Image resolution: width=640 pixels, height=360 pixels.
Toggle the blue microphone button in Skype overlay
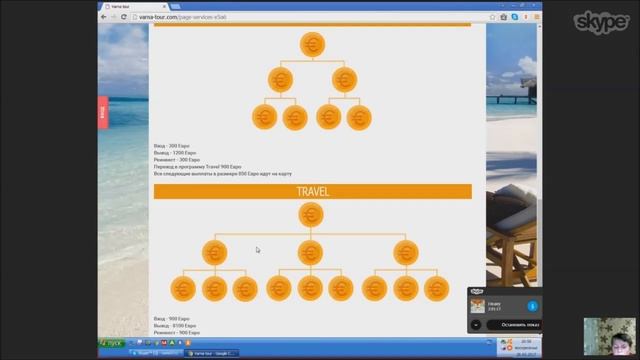tap(532, 306)
